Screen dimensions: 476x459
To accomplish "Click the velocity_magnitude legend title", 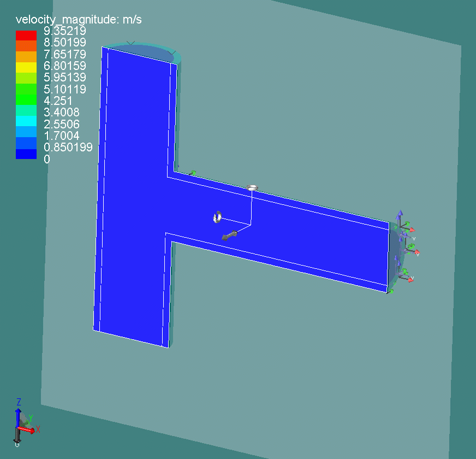I will click(79, 20).
